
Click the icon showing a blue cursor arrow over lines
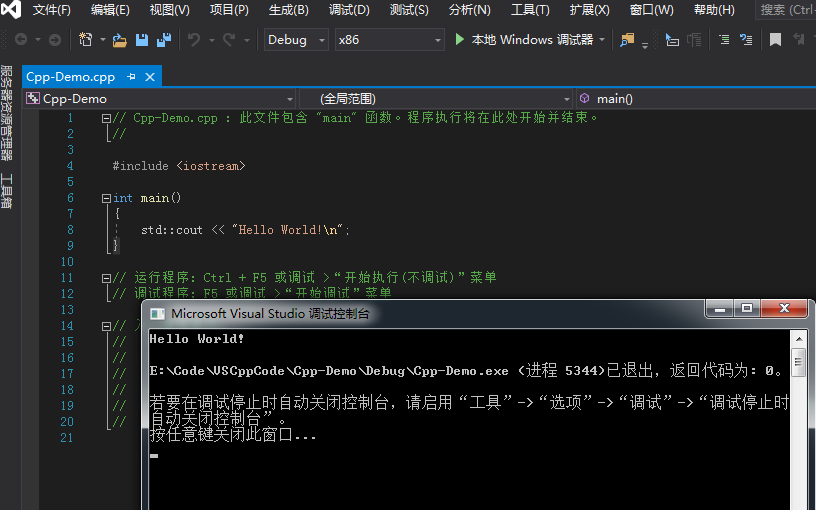pyautogui.click(x=672, y=40)
